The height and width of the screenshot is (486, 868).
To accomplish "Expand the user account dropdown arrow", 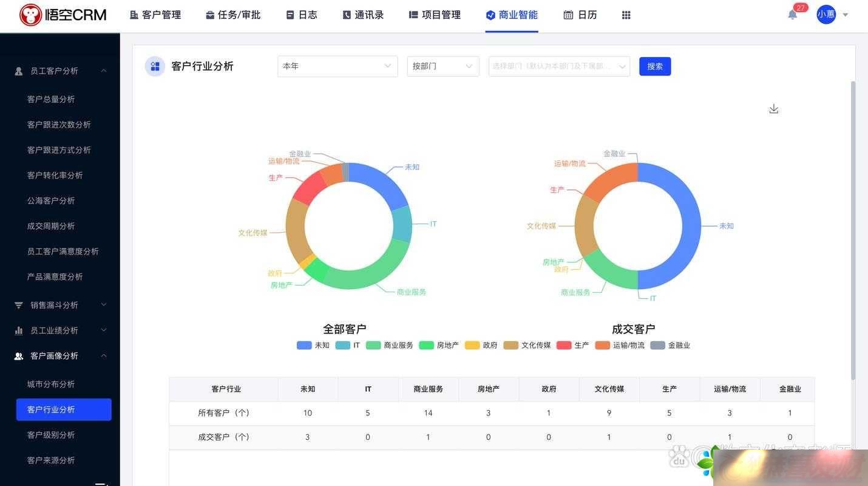I will click(x=846, y=15).
